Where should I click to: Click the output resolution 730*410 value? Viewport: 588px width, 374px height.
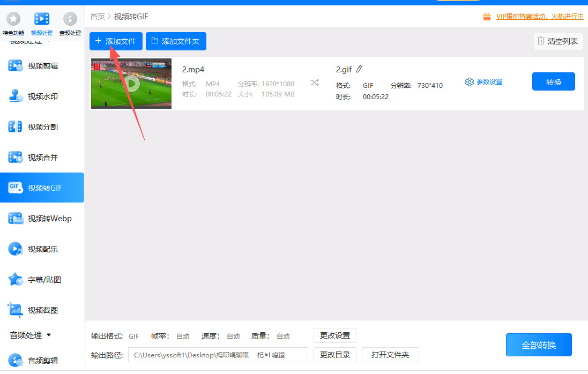pos(430,85)
